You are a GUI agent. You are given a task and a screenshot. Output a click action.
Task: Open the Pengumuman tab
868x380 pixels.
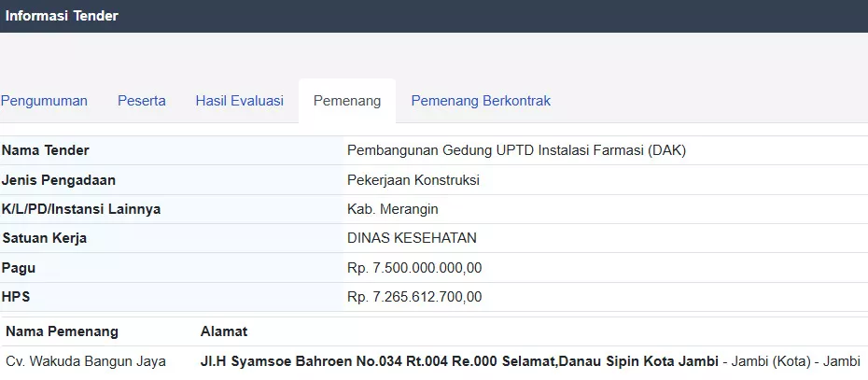tap(44, 101)
